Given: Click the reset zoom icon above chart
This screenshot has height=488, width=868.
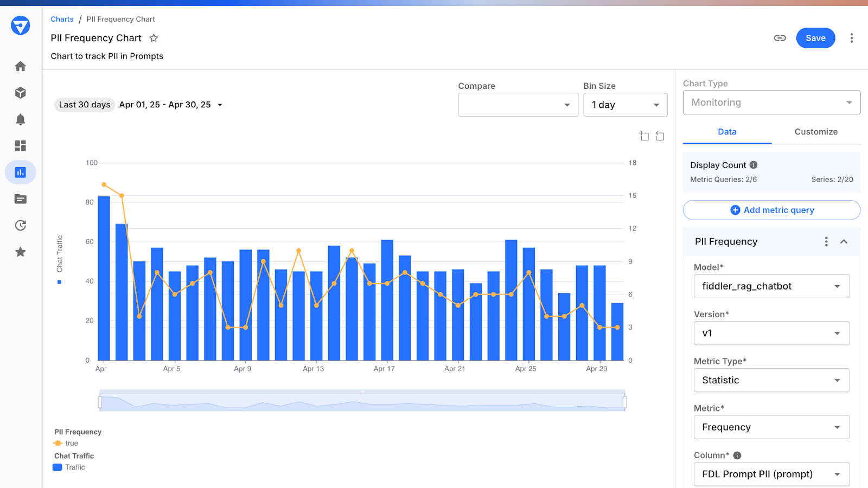Looking at the screenshot, I should click(x=660, y=136).
